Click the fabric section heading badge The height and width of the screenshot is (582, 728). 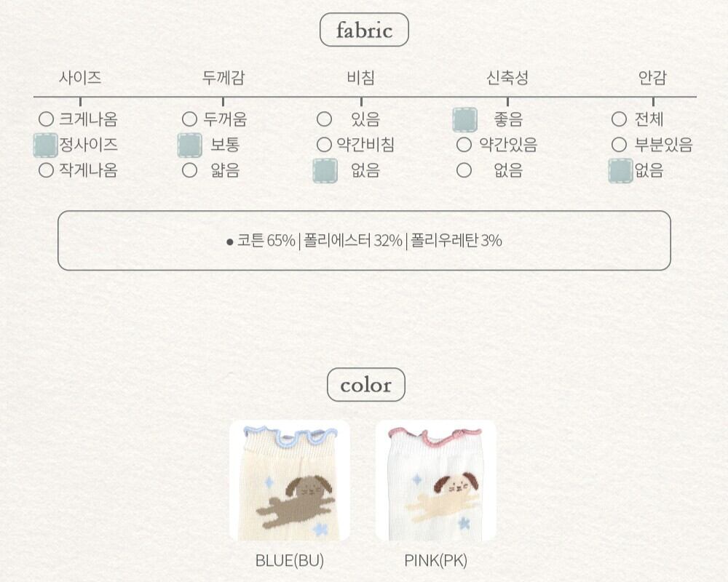pos(364,31)
